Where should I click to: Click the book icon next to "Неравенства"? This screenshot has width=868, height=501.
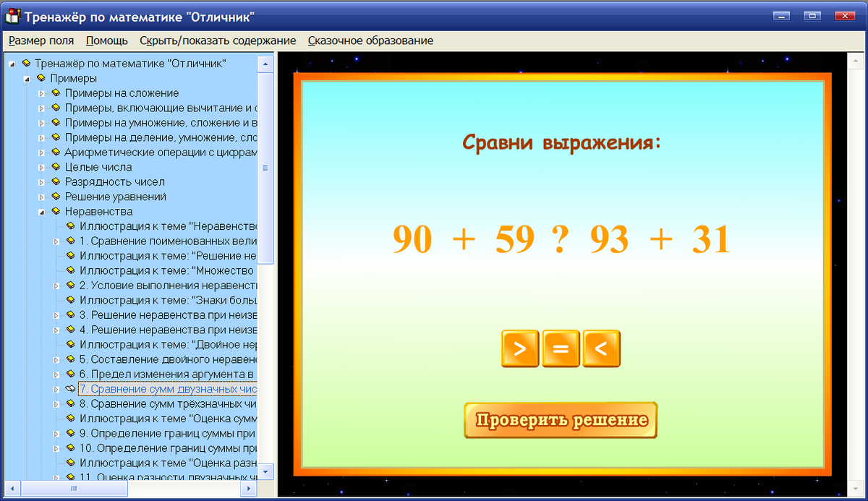(56, 211)
